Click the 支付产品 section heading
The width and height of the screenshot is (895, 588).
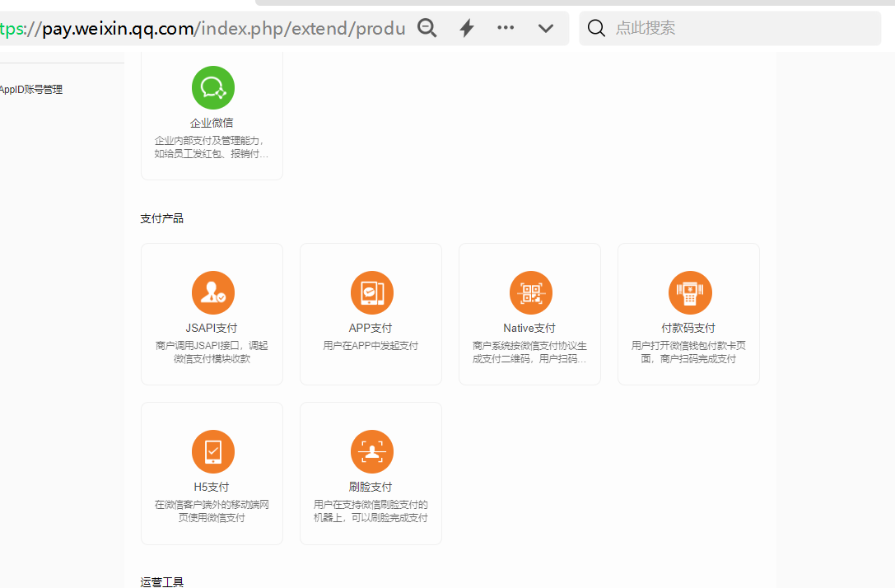point(162,218)
